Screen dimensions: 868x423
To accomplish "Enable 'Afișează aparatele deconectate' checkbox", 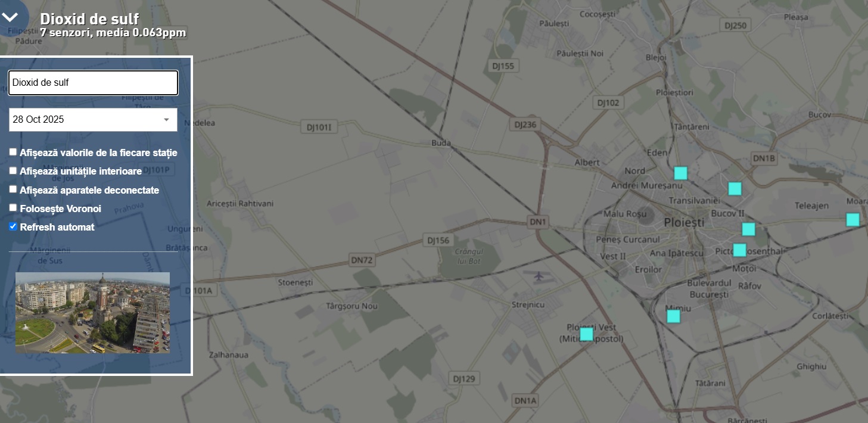I will pos(13,189).
